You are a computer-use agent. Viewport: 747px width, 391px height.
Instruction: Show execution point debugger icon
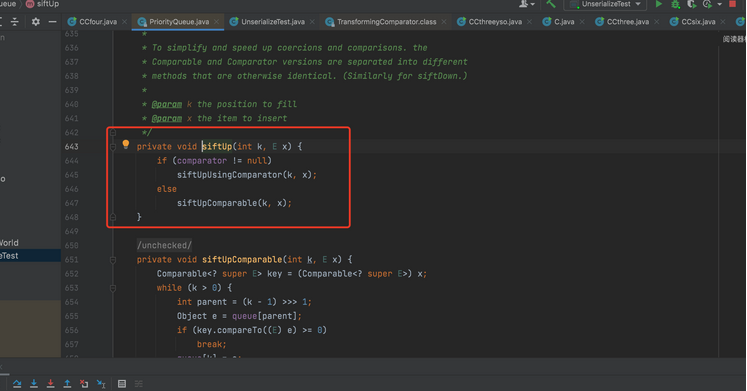17,383
